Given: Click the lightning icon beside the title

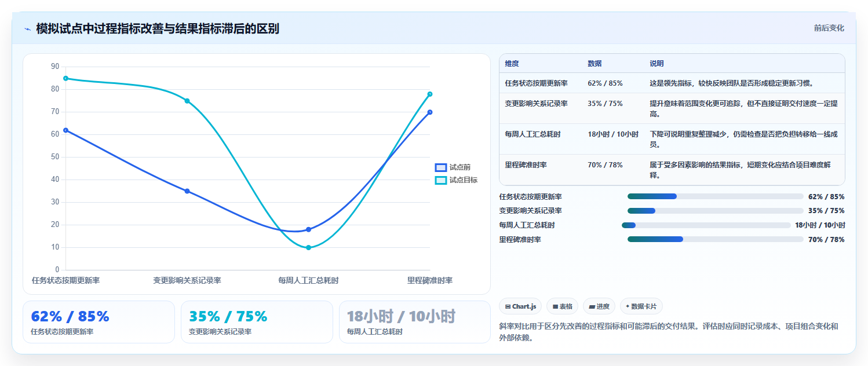Looking at the screenshot, I should tap(27, 29).
